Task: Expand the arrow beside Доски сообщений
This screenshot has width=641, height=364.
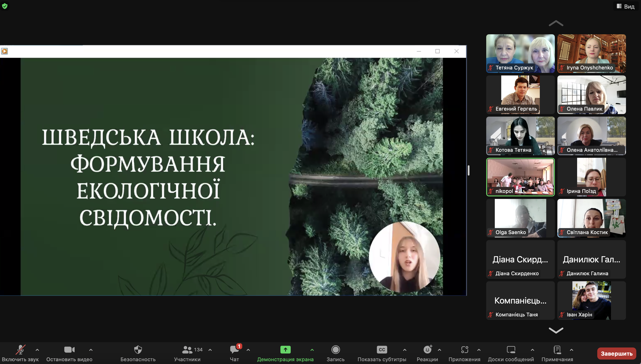Action: click(x=532, y=350)
